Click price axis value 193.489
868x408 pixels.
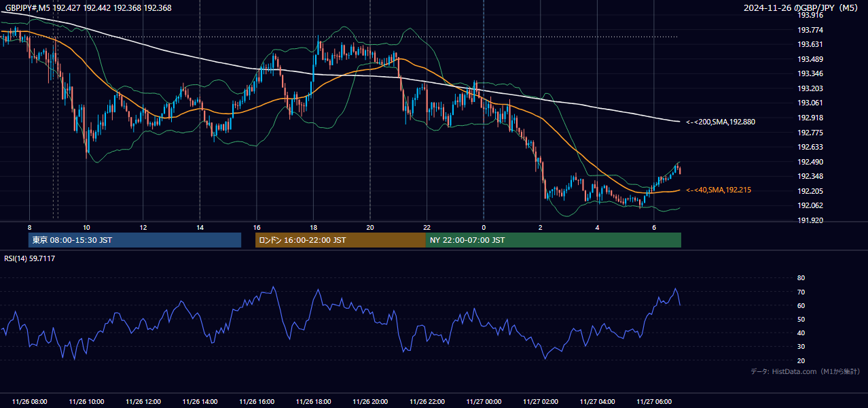tap(810, 59)
